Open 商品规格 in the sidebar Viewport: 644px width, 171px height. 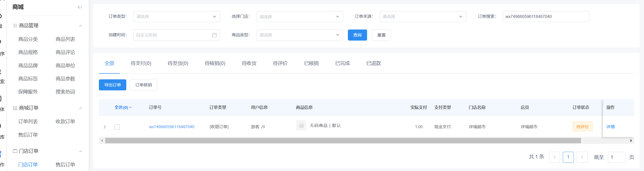point(28,52)
